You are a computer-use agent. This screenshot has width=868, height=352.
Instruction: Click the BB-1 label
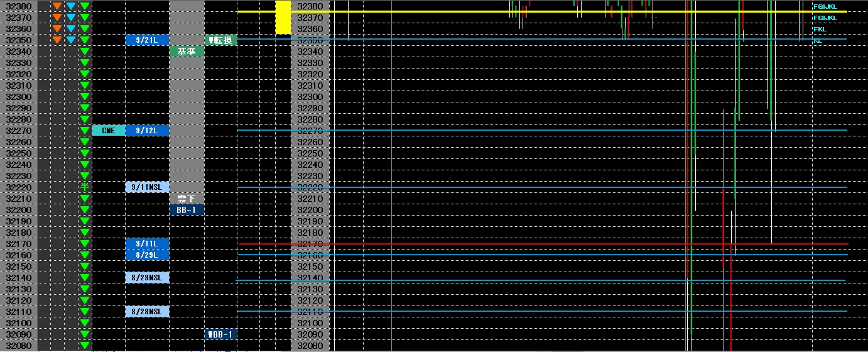[187, 210]
